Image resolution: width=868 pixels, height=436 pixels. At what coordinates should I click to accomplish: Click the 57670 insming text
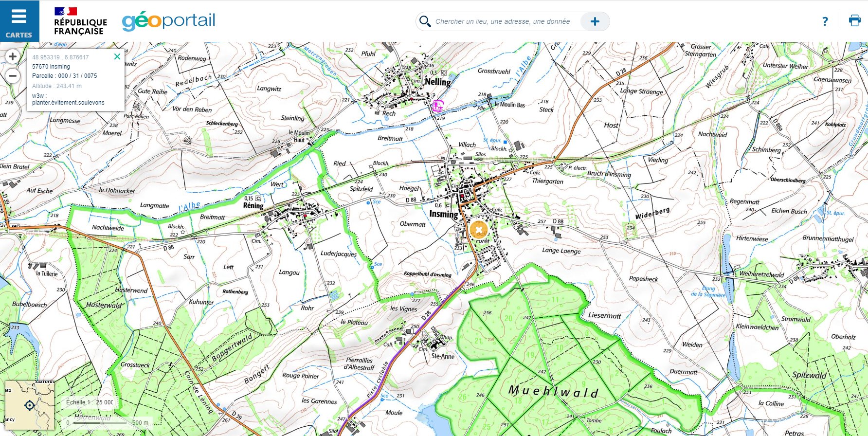(x=51, y=67)
